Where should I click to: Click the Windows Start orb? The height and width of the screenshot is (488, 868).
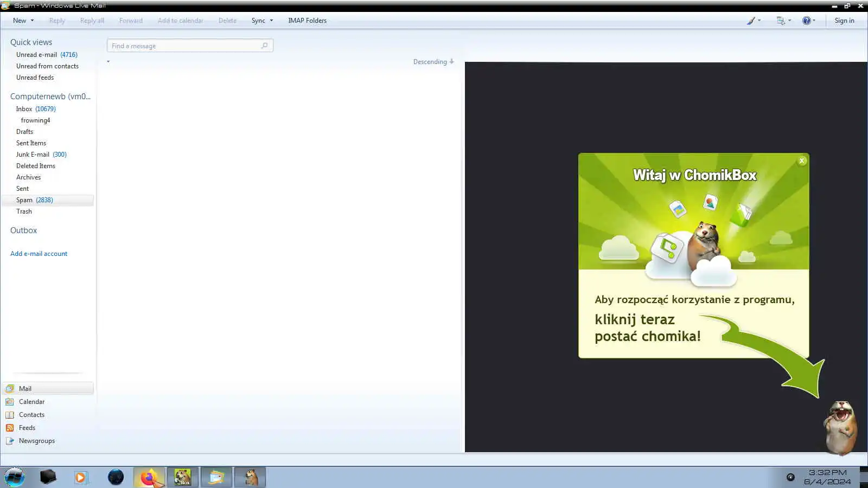pyautogui.click(x=15, y=477)
